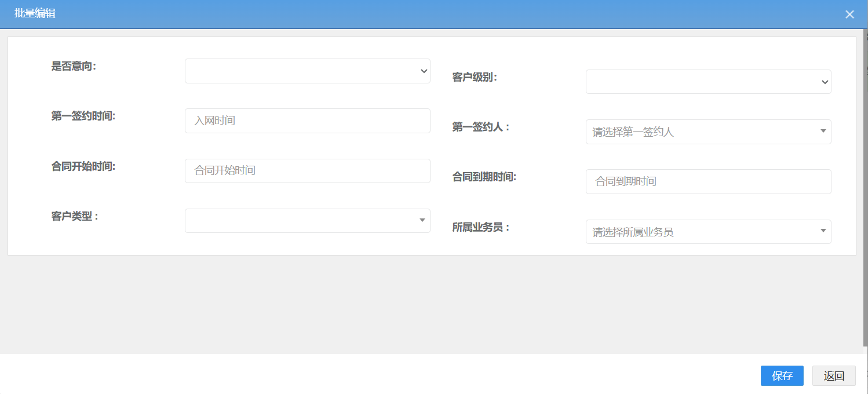
Task: Click the 是否意向 dropdown chevron icon
Action: (x=424, y=71)
